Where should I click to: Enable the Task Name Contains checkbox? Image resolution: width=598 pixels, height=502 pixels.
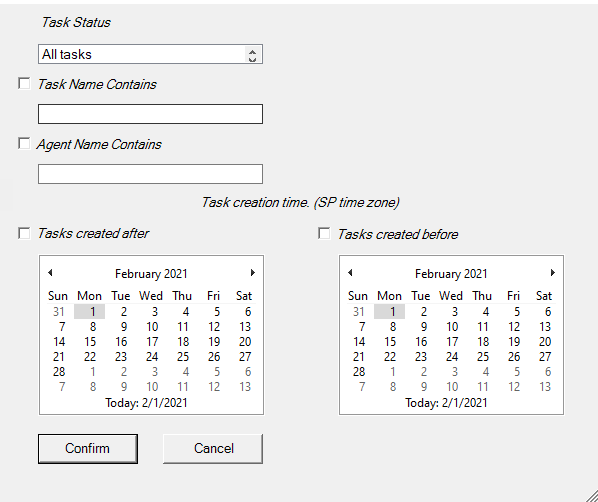[x=24, y=84]
